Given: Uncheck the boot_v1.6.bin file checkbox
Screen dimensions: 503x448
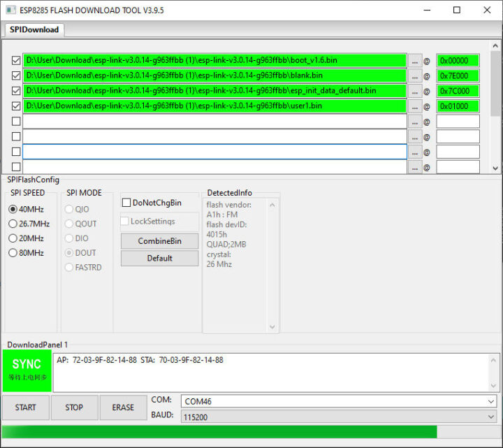Looking at the screenshot, I should tap(16, 60).
